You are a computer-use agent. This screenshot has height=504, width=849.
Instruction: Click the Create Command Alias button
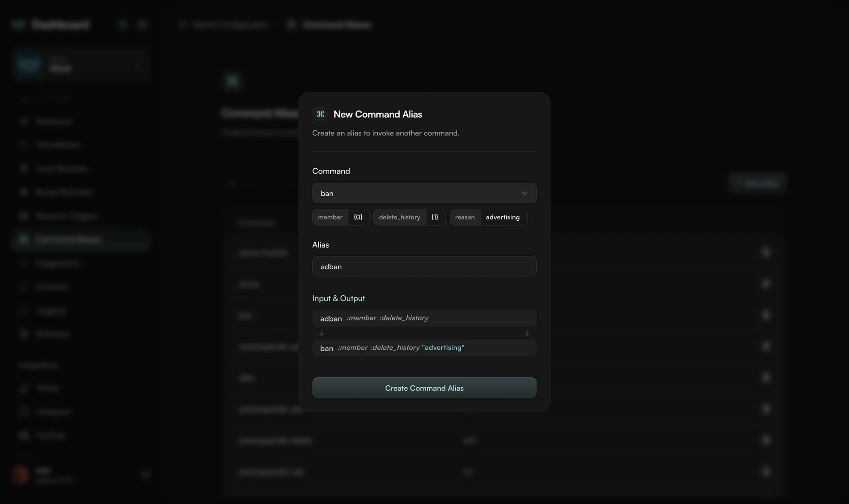click(x=424, y=388)
